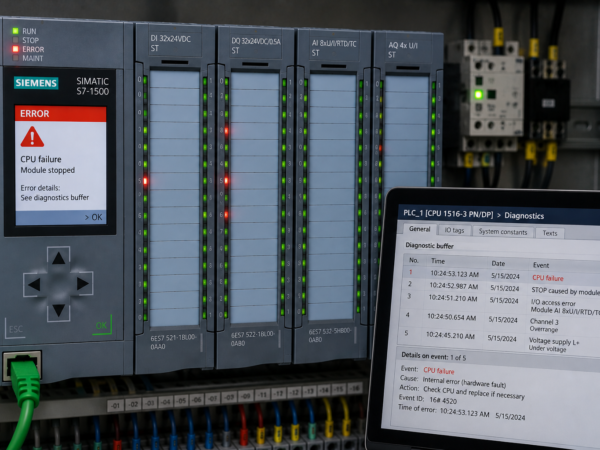Click the time 10:24:50.654 AM in row 4

(x=452, y=317)
